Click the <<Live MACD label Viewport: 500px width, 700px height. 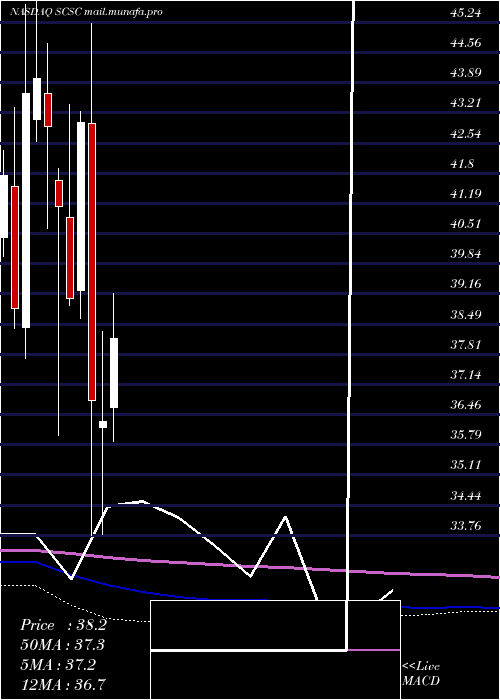(421, 674)
